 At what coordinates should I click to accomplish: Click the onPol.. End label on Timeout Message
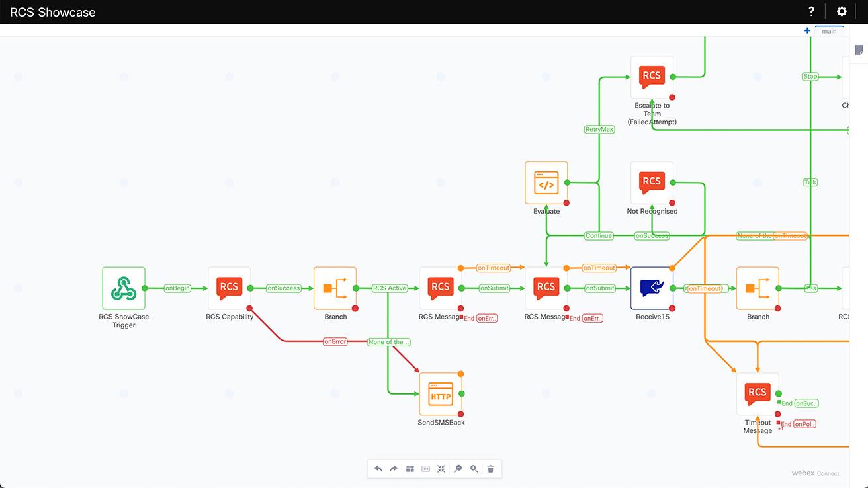(x=805, y=425)
